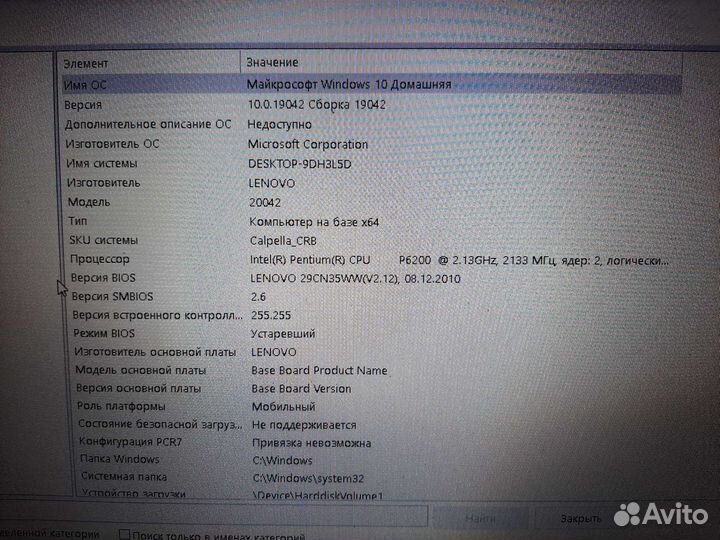Click the Base Board Version value
The width and height of the screenshot is (720, 540).
[301, 389]
